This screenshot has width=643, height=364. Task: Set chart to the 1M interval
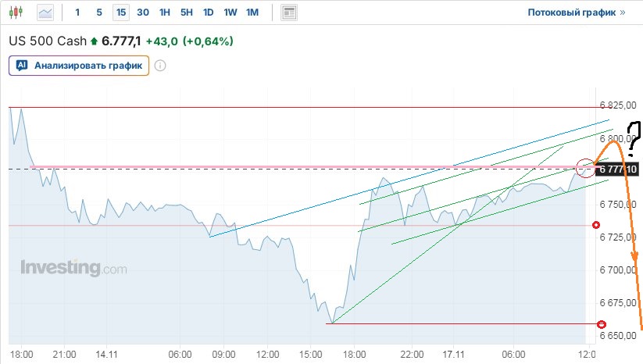[252, 12]
